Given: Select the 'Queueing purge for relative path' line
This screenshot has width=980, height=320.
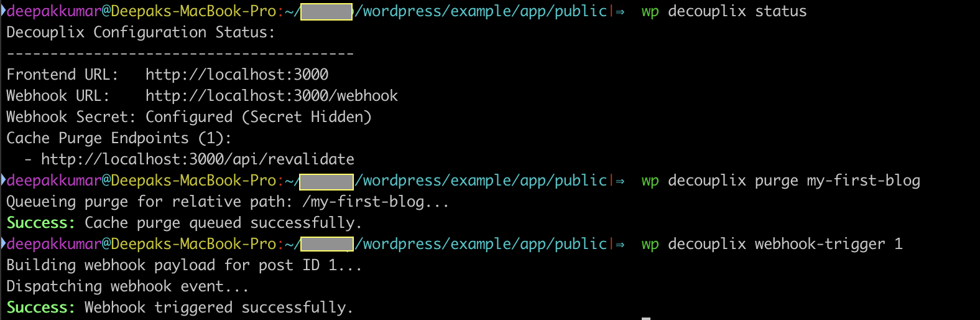Looking at the screenshot, I should point(228,202).
